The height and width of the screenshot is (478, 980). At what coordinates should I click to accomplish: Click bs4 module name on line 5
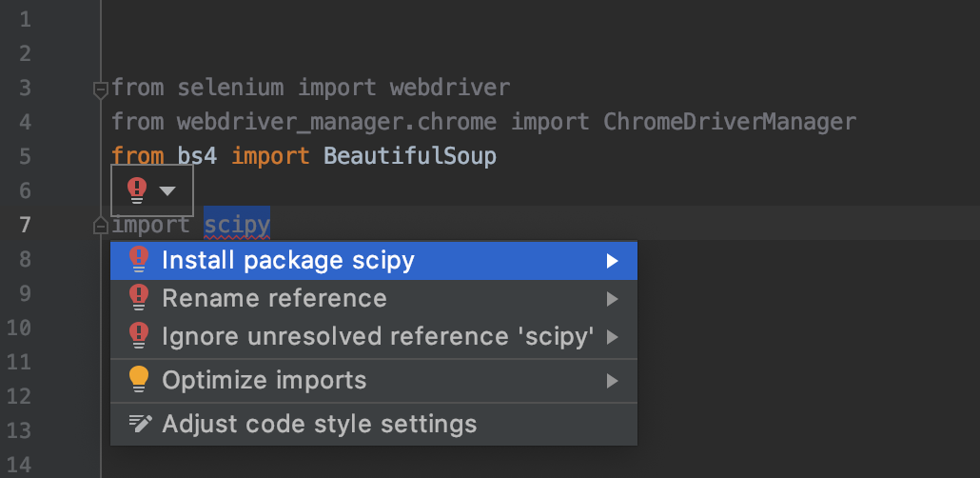198,155
